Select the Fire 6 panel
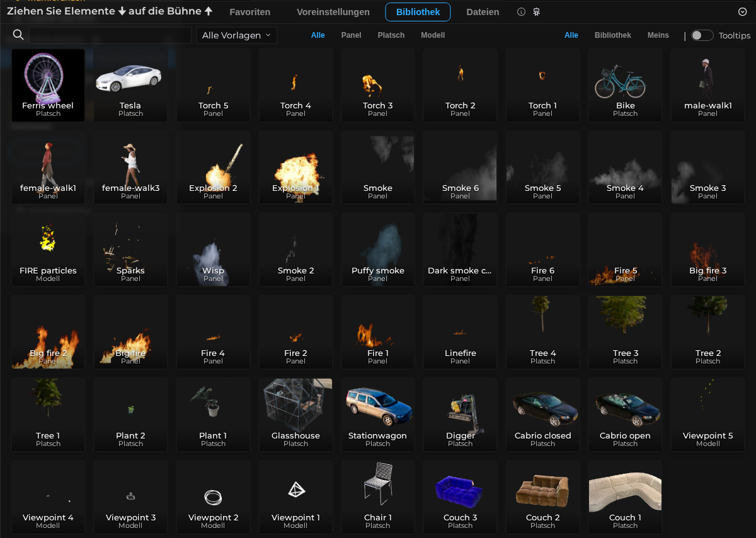Viewport: 756px width, 538px height. pos(542,250)
